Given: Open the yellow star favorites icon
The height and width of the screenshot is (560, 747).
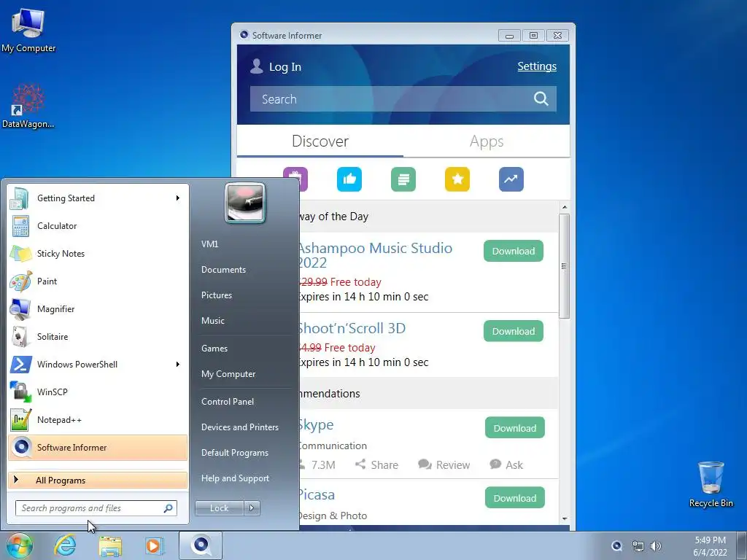Looking at the screenshot, I should pyautogui.click(x=457, y=179).
